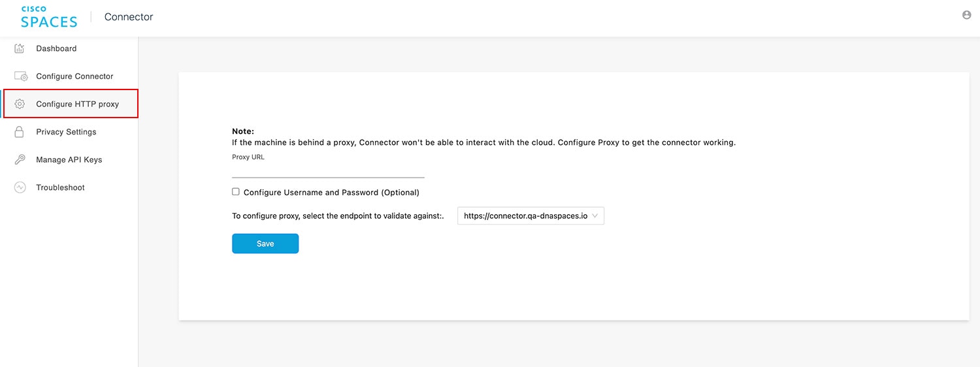The height and width of the screenshot is (367, 980).
Task: Click the Configure Connector icon
Action: (20, 76)
